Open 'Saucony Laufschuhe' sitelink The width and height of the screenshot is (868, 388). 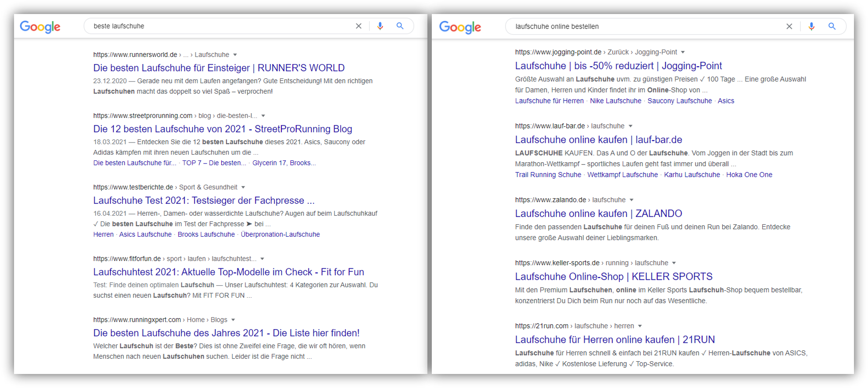(x=680, y=101)
